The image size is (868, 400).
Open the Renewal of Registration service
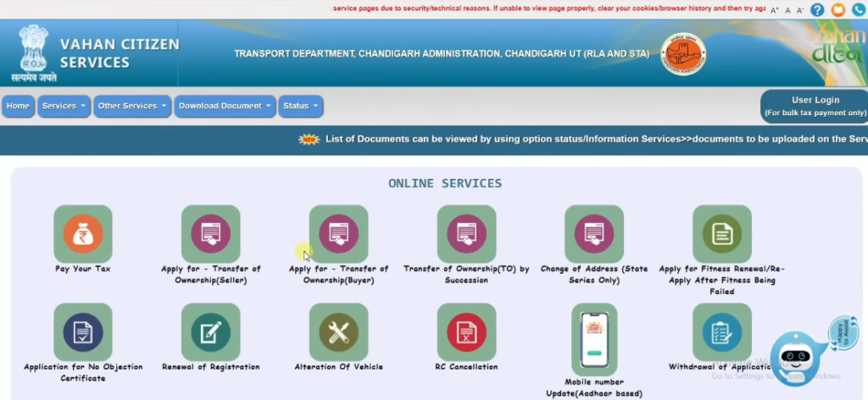pos(210,332)
